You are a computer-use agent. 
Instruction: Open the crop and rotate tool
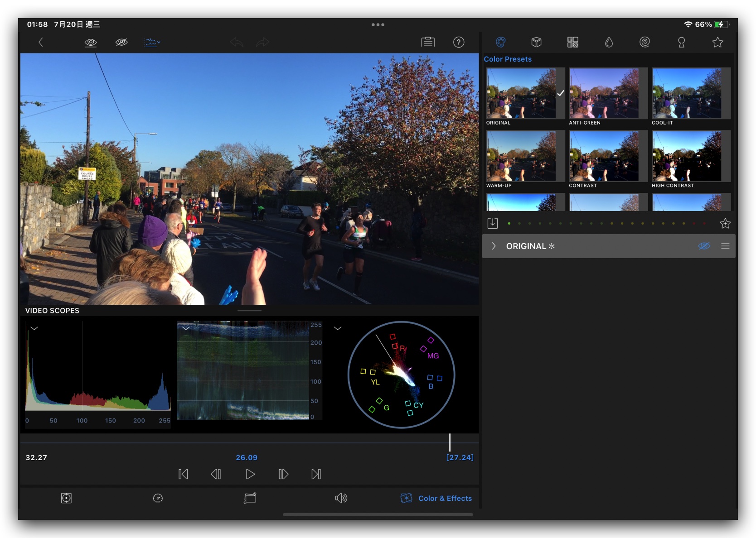pyautogui.click(x=250, y=498)
